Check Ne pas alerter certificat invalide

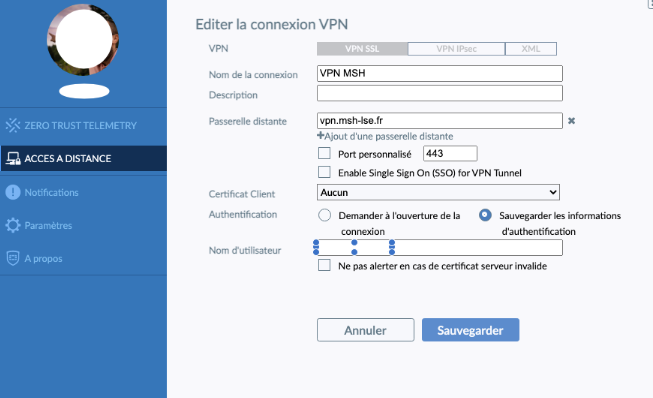[324, 266]
